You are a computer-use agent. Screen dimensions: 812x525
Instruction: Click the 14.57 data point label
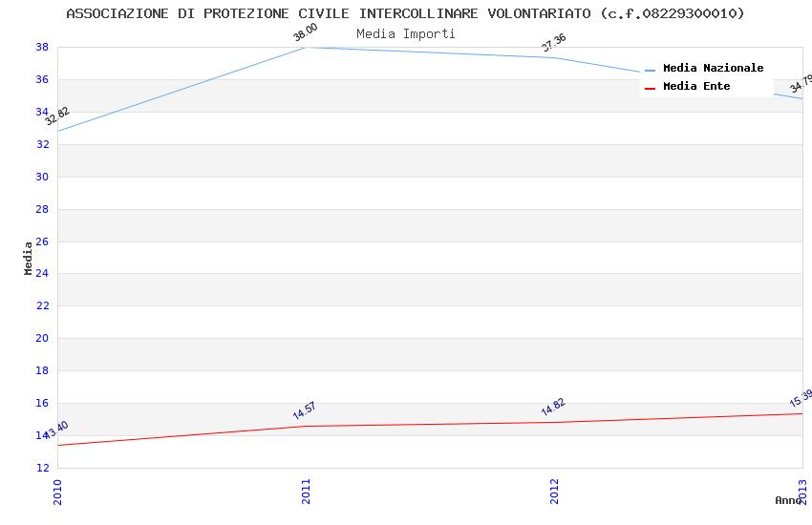click(304, 411)
